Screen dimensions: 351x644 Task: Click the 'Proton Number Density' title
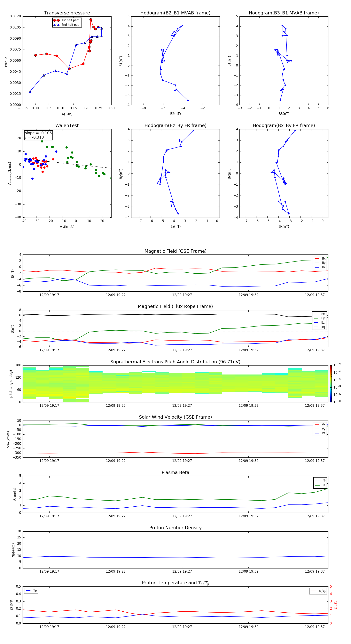click(x=175, y=528)
